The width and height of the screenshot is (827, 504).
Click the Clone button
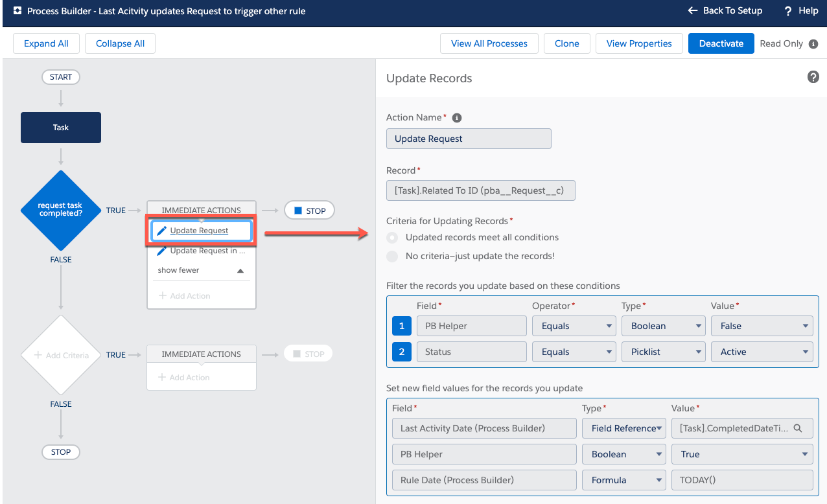(x=566, y=43)
